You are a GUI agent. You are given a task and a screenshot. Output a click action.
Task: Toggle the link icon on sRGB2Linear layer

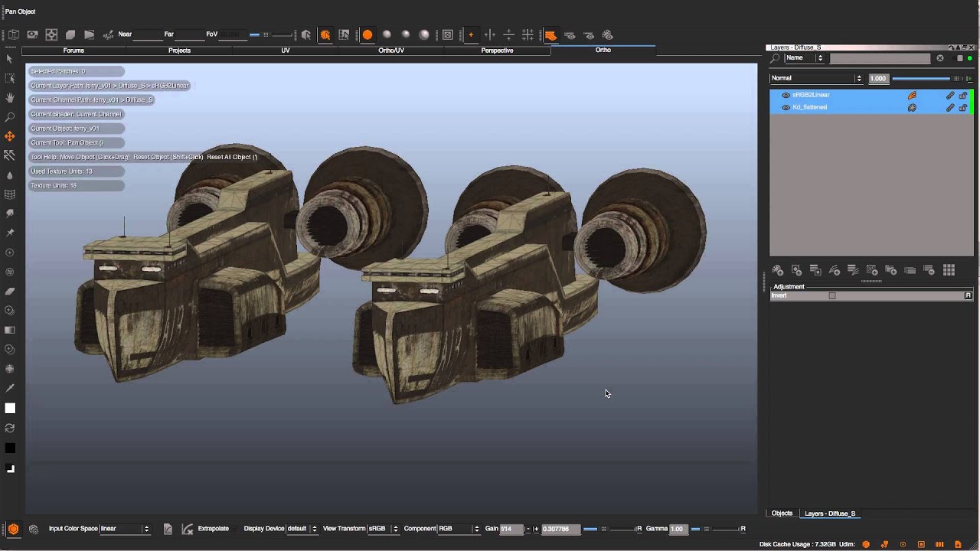950,96
